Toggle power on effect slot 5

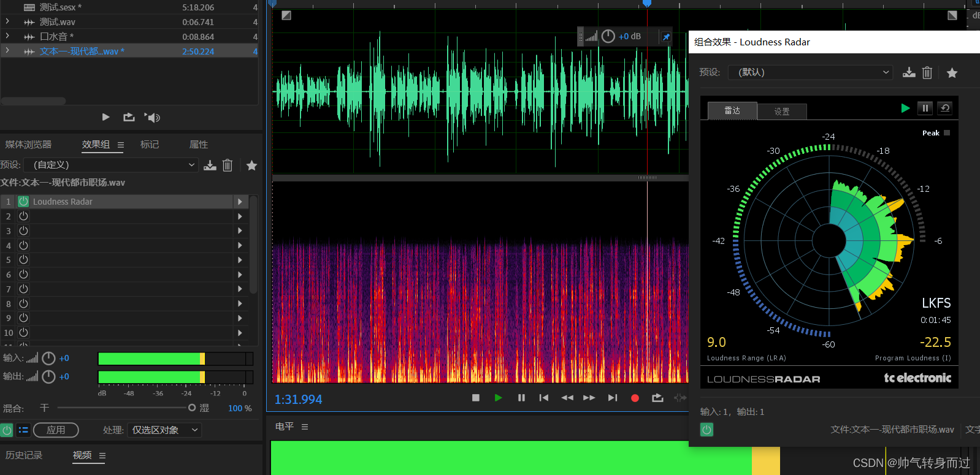click(23, 260)
